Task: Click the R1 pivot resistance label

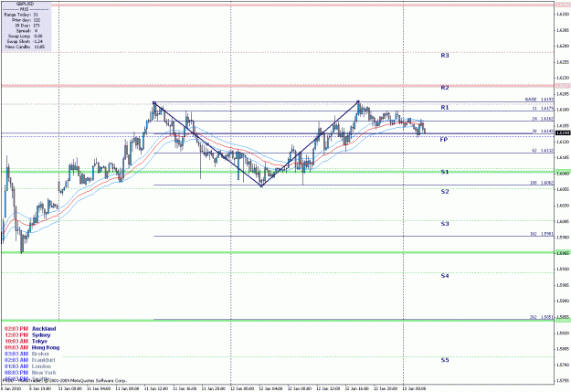Action: click(x=445, y=108)
